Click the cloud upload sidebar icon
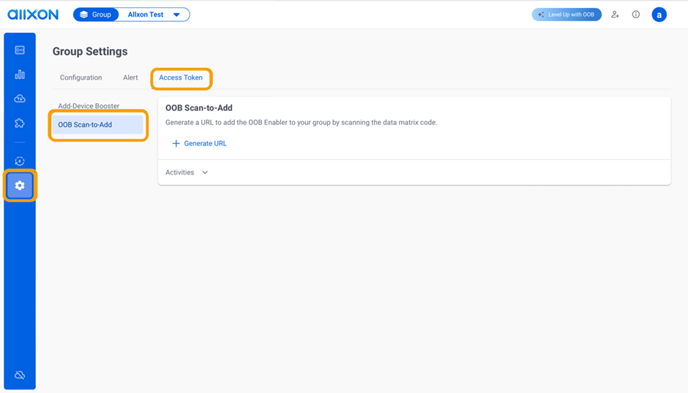 coord(20,99)
